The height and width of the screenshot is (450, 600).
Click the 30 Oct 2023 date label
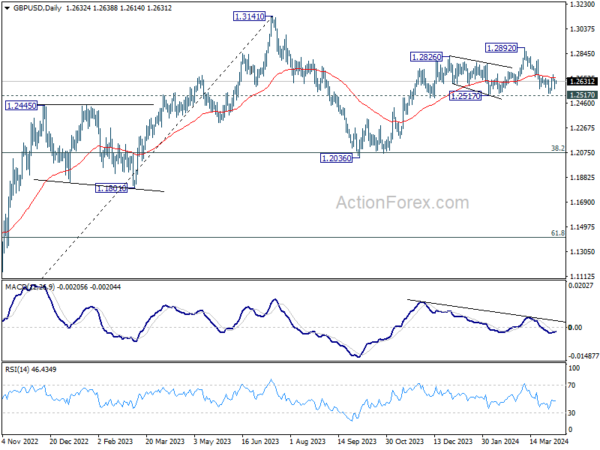coord(405,441)
